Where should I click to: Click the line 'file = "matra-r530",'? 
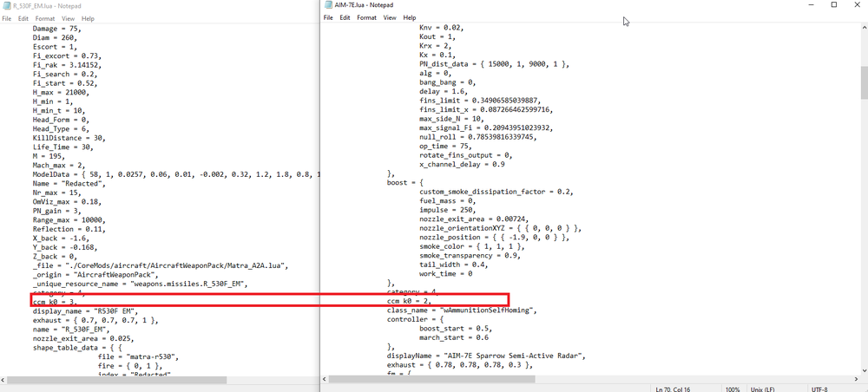138,357
